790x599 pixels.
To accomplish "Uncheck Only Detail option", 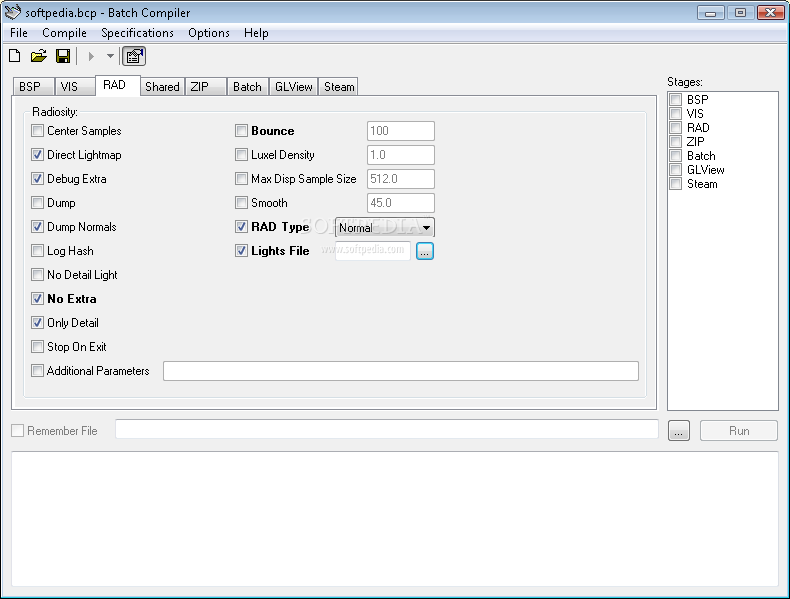I will 37,323.
